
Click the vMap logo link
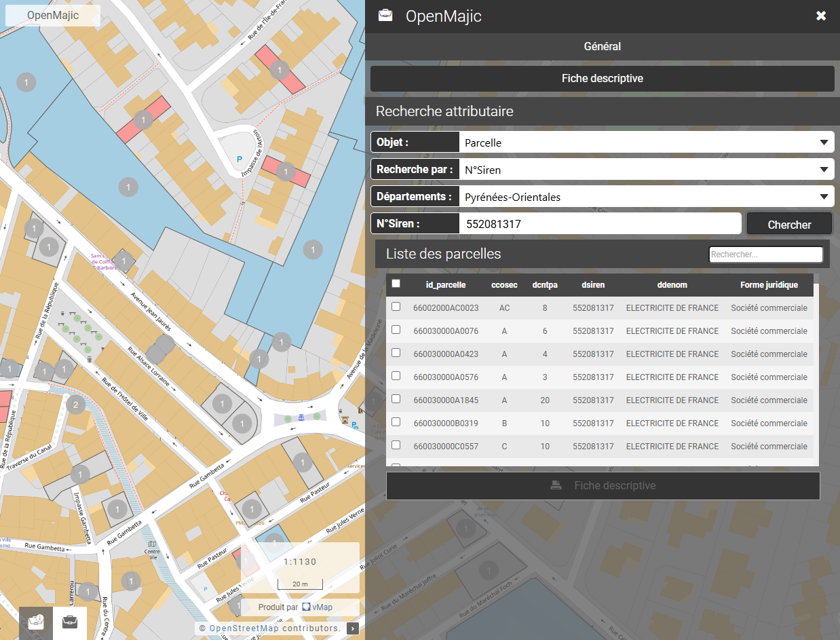pos(317,607)
